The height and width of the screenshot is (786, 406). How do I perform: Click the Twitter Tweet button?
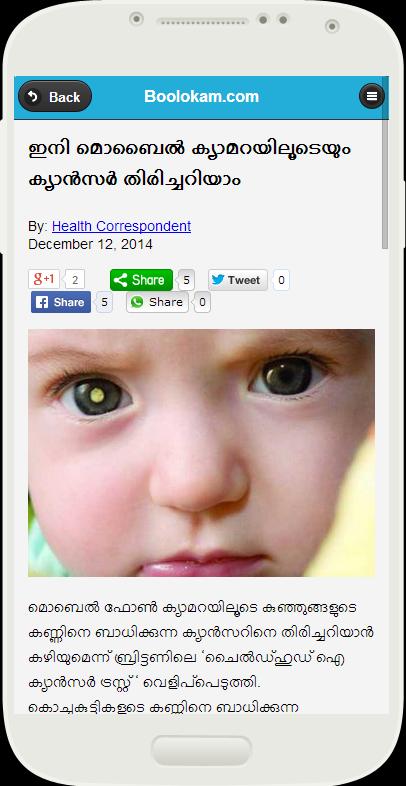point(238,280)
